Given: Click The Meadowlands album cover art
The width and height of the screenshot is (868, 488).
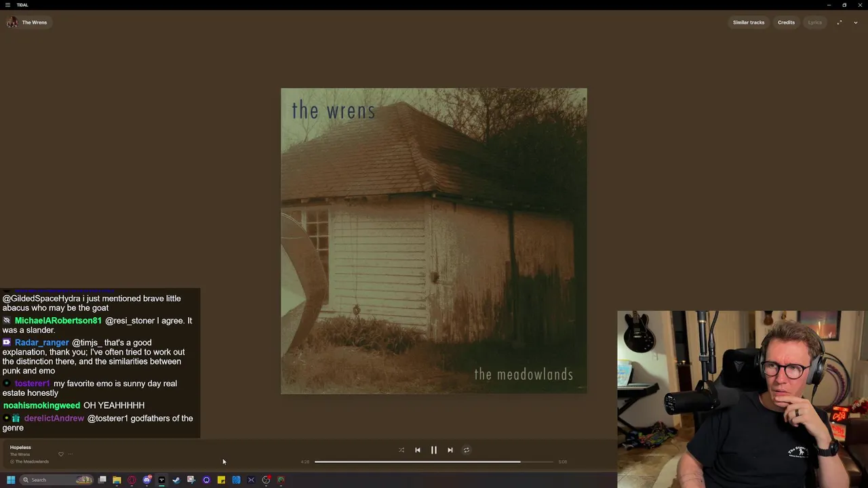Looking at the screenshot, I should click(434, 241).
